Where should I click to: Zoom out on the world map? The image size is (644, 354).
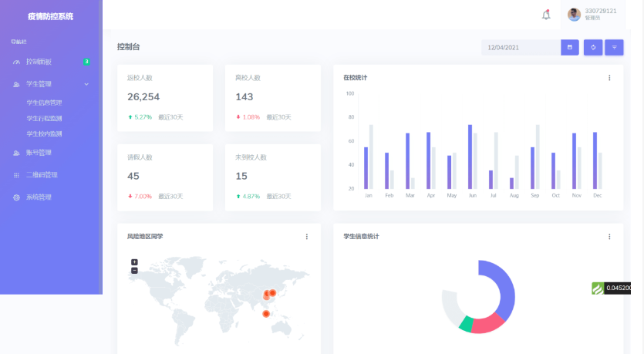click(134, 271)
